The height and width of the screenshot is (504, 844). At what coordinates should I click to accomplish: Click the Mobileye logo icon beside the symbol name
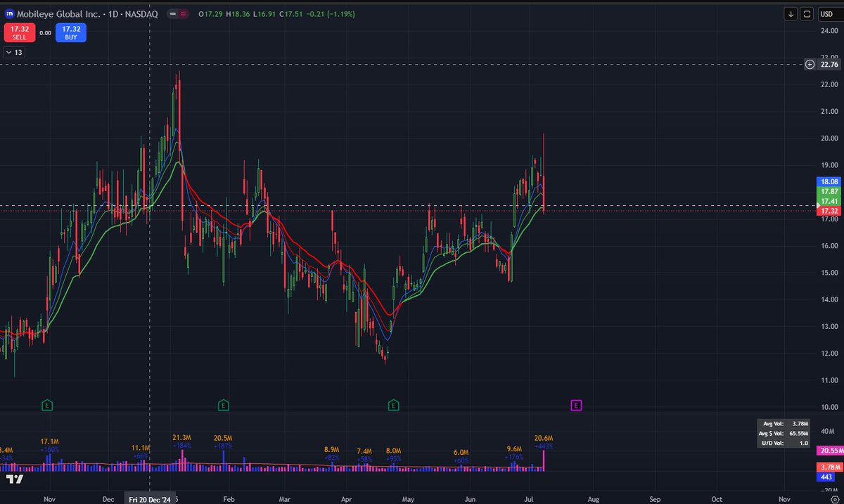tap(10, 13)
